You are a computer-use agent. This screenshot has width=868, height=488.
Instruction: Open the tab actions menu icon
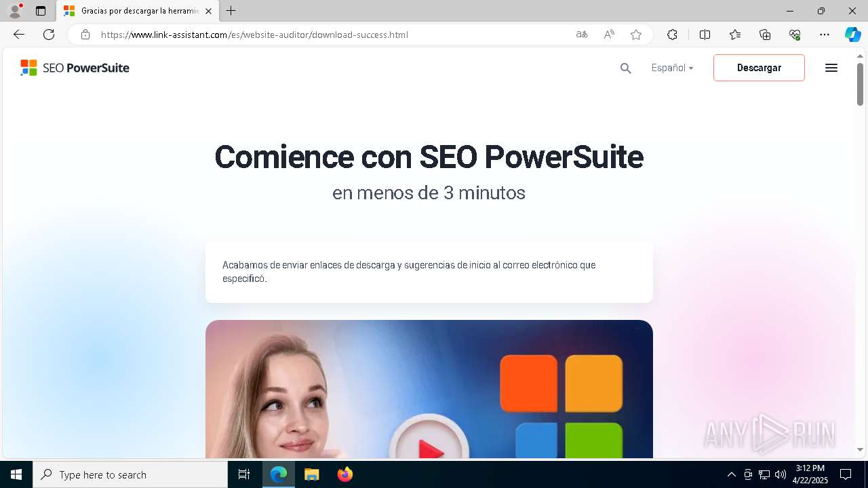(x=41, y=11)
